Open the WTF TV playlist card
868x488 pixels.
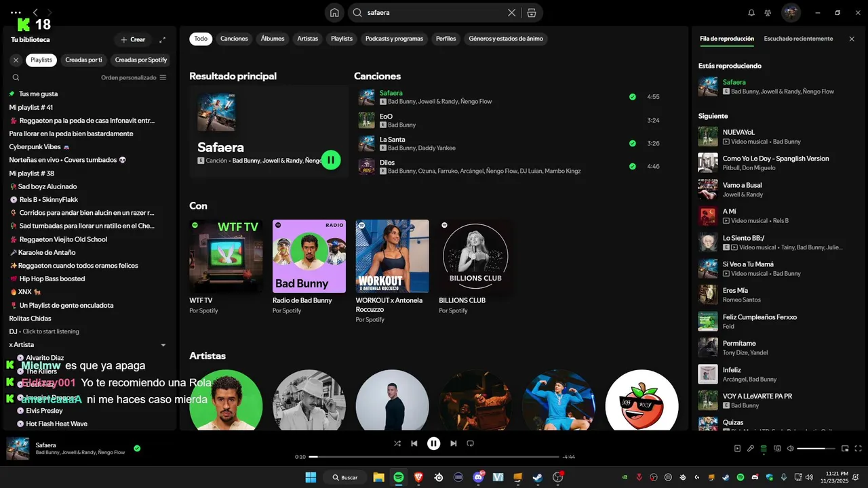click(226, 267)
